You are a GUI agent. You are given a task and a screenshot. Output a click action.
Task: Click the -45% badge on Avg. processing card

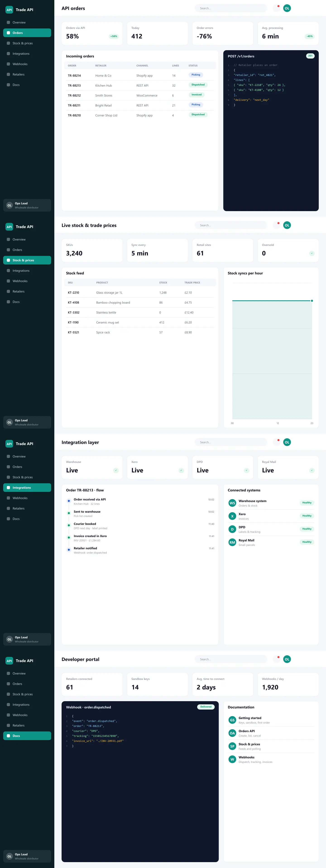click(309, 36)
